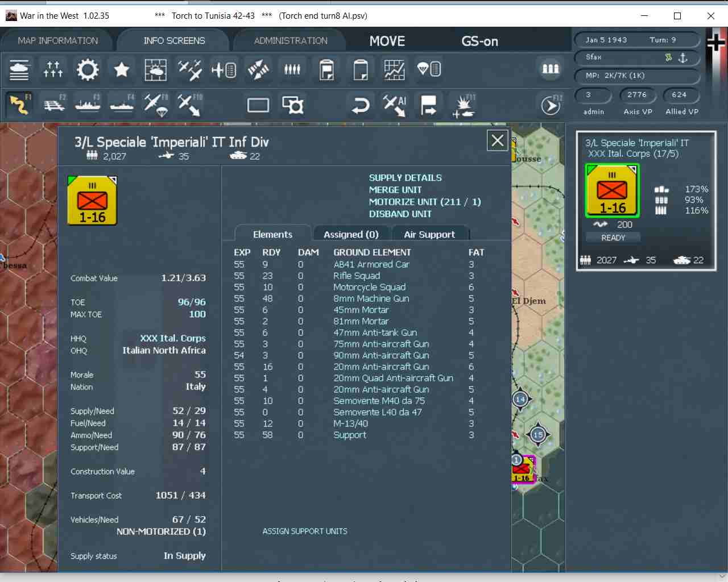
Task: Open the blank event log clipboard icon
Action: click(x=361, y=69)
